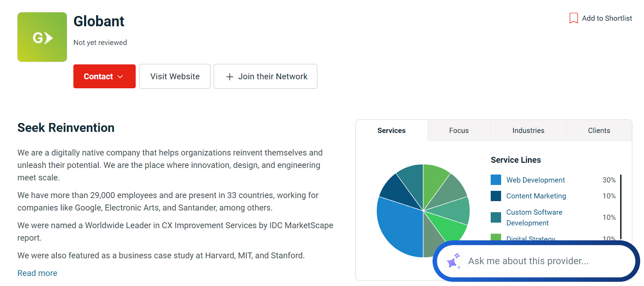The image size is (644, 286).
Task: Click the Service Lines list scrollbar
Action: (x=621, y=207)
